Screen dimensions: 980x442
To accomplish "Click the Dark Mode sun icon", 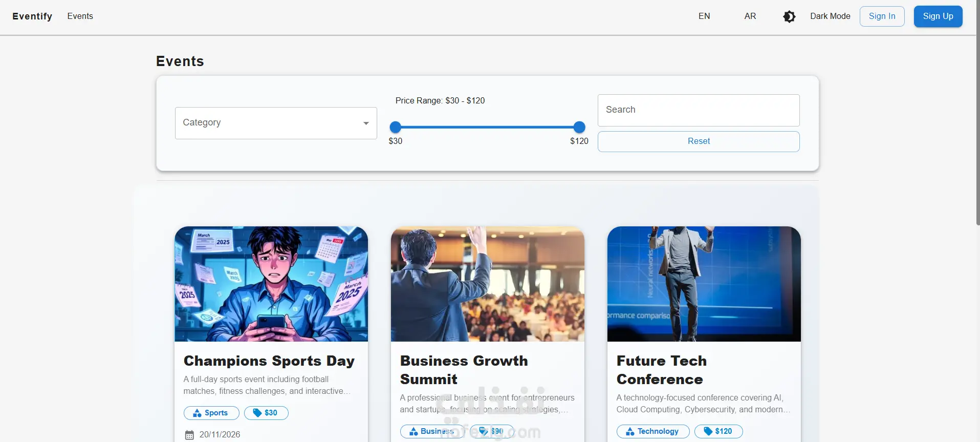I will [x=789, y=16].
